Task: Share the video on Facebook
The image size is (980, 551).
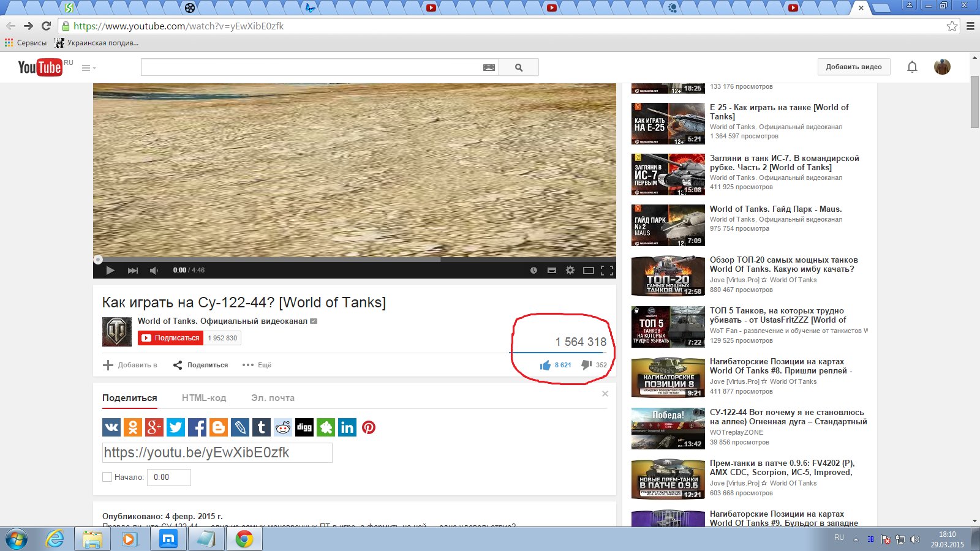Action: [197, 427]
